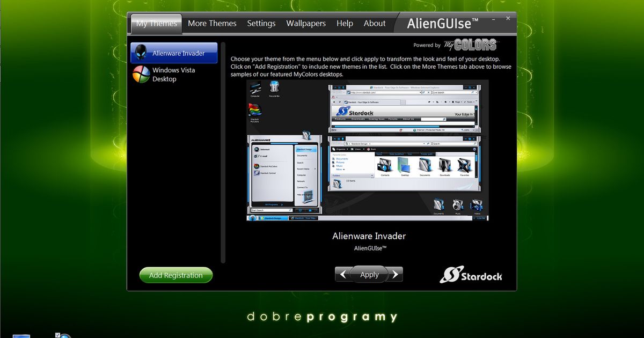Screen dimensions: 644x338
Task: Select the Windows Vista Desktop theme entry
Action: pyautogui.click(x=173, y=75)
